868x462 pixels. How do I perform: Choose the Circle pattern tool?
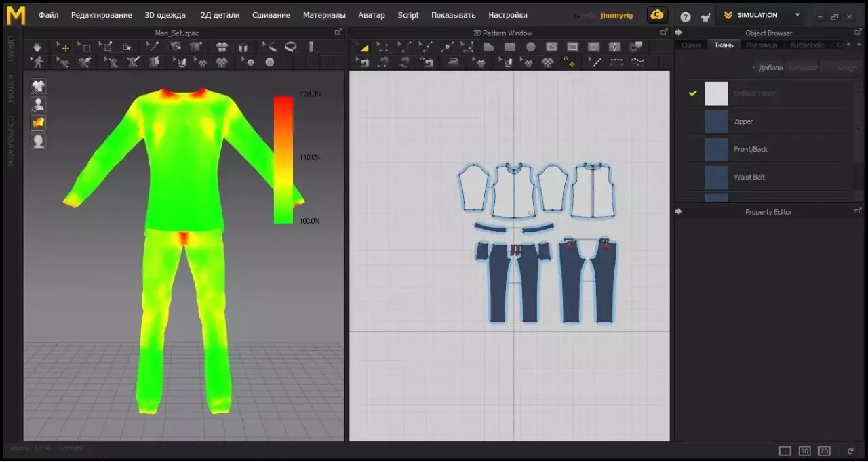click(531, 47)
